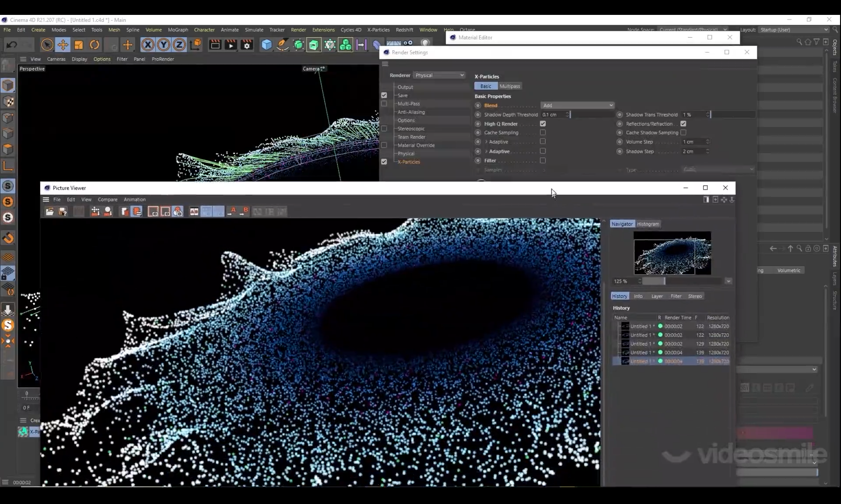This screenshot has width=841, height=504.
Task: Select Anti-Aliasing in render settings list
Action: (x=411, y=112)
